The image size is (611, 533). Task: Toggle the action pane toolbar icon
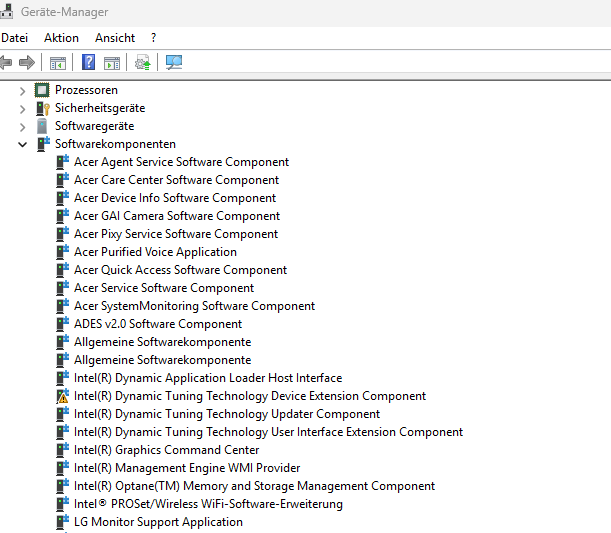(112, 63)
